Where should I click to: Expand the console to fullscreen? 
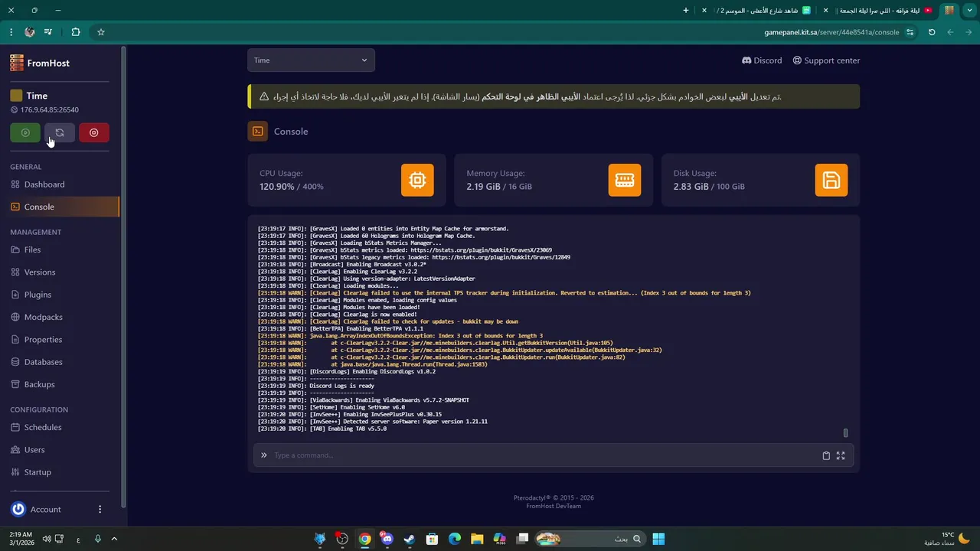pyautogui.click(x=841, y=455)
